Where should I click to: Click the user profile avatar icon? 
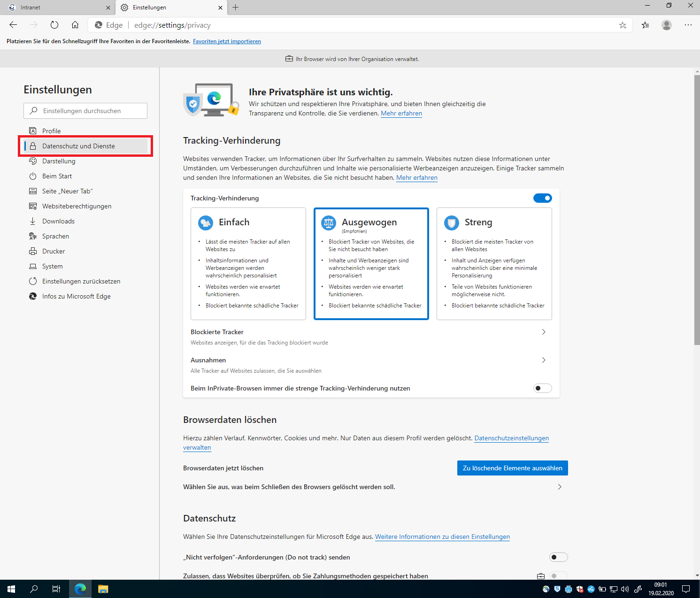coord(667,25)
